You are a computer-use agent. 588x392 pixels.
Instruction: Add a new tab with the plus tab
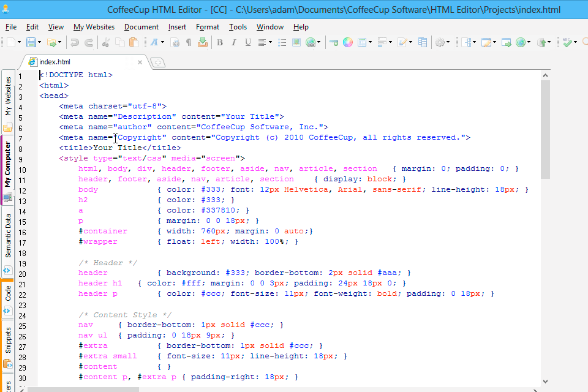click(157, 62)
